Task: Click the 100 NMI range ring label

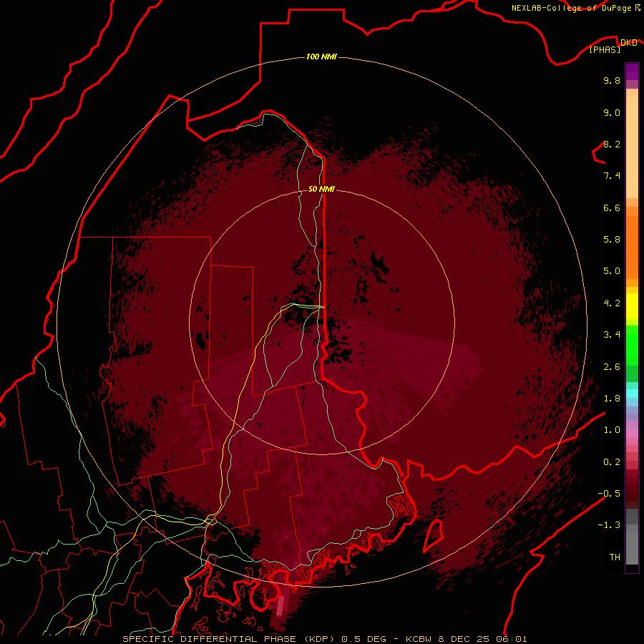Action: tap(321, 57)
